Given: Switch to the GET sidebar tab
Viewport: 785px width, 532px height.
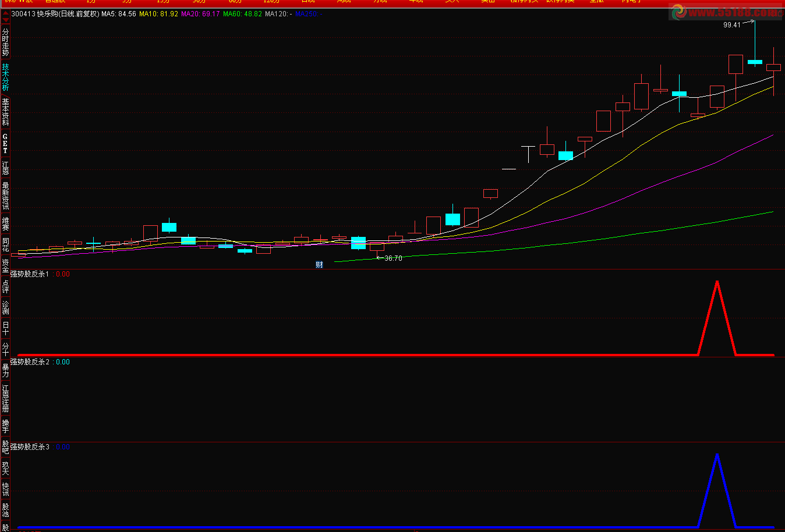Looking at the screenshot, I should pyautogui.click(x=5, y=143).
